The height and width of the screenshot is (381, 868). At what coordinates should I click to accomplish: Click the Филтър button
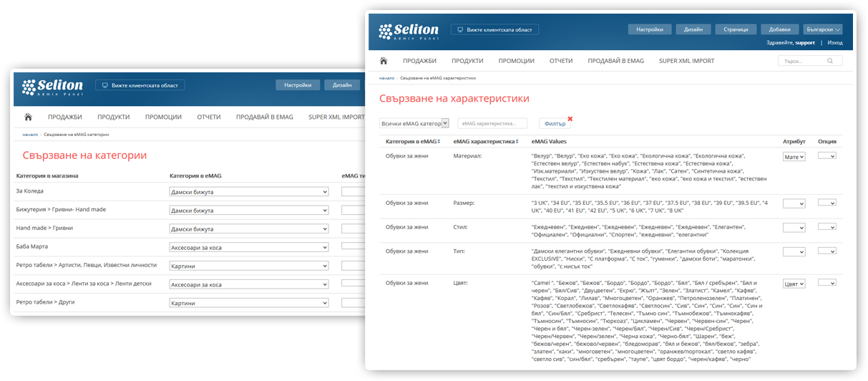[555, 124]
